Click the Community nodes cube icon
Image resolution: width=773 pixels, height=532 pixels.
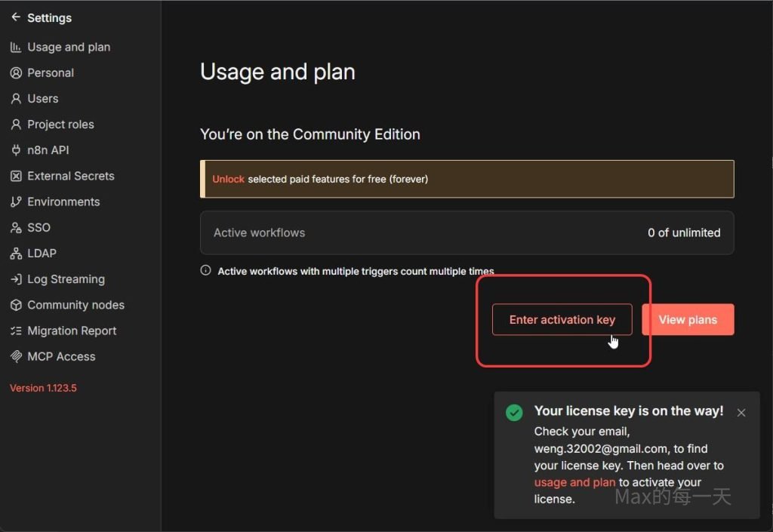click(16, 305)
